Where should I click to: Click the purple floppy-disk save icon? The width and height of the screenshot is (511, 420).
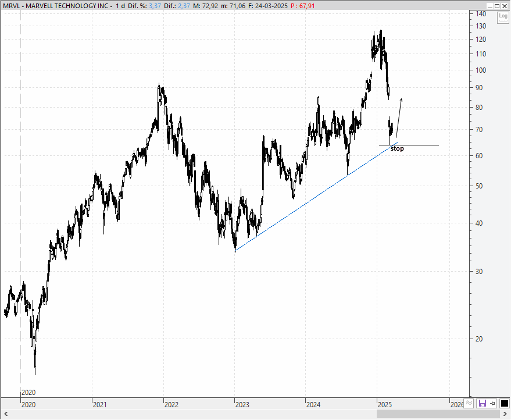(482, 403)
